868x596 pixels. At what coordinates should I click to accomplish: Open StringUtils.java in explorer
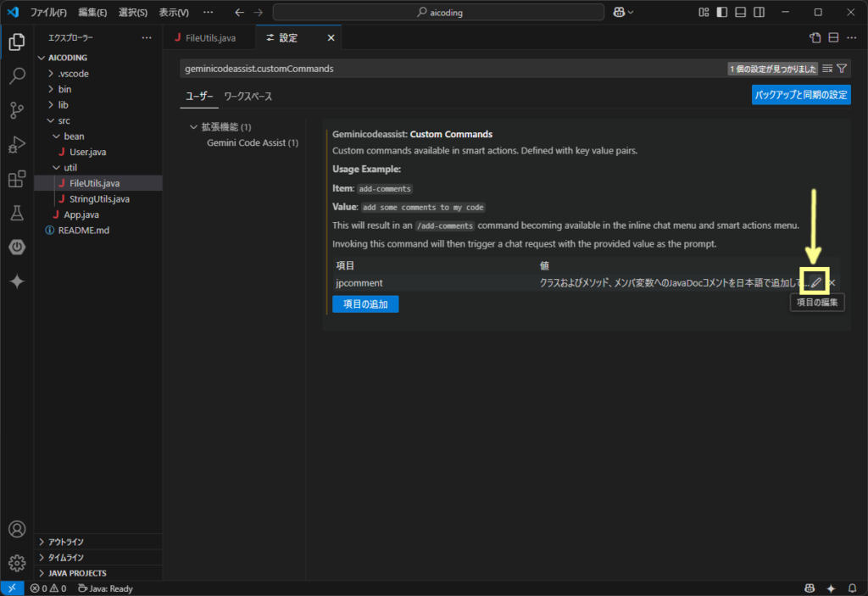[x=98, y=199]
